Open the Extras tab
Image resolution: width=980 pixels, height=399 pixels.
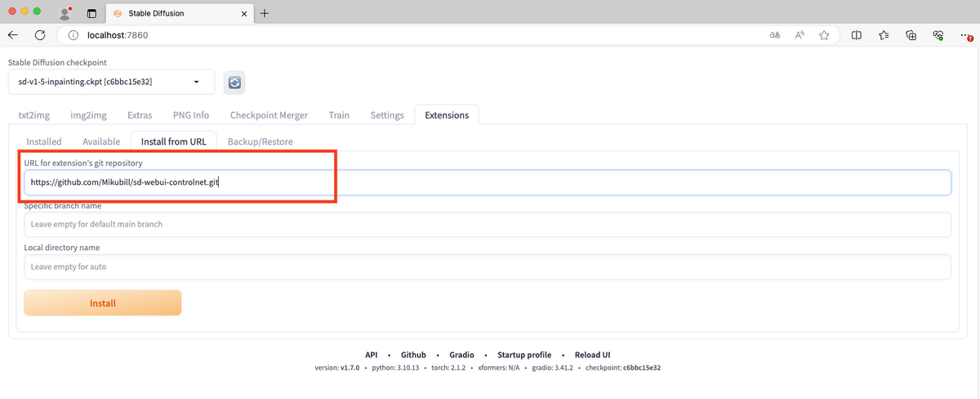pyautogui.click(x=141, y=115)
